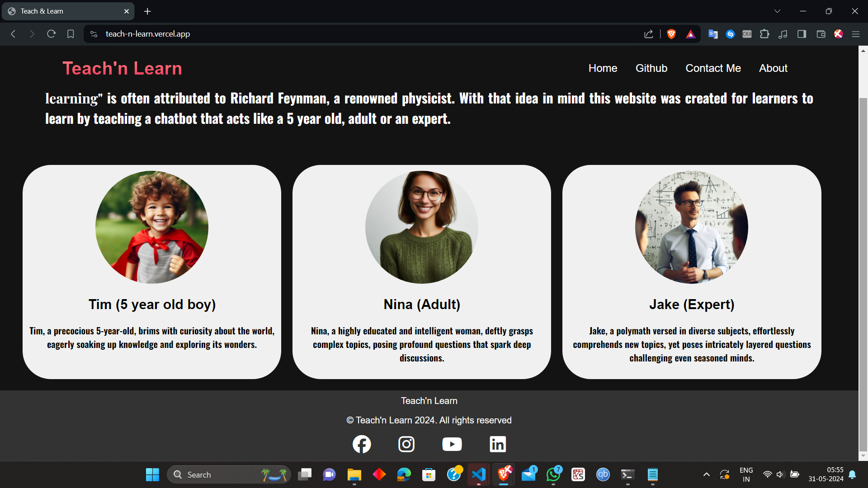
Task: Open the Brave hamburger main menu
Action: coord(856,34)
